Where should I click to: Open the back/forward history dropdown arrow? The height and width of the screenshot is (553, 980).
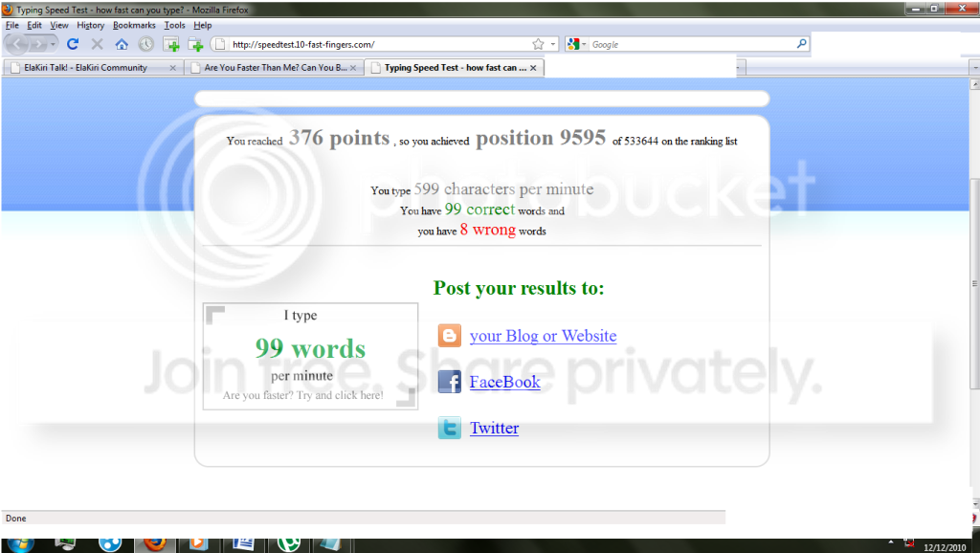[54, 44]
